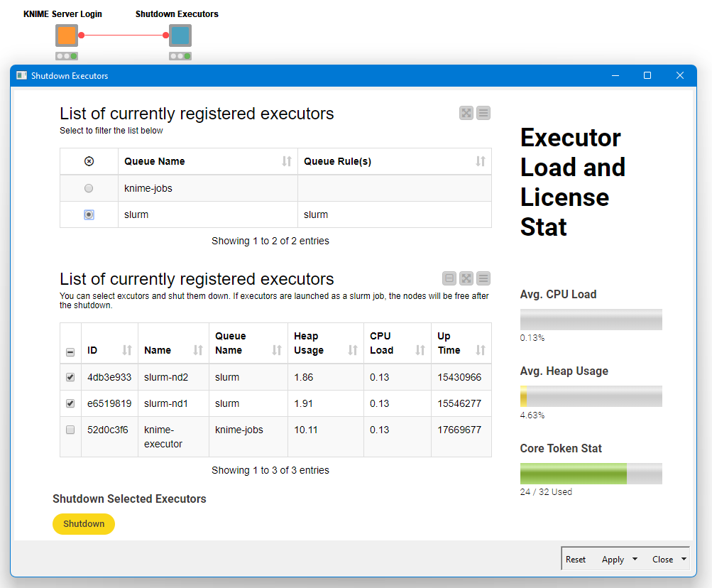This screenshot has width=712, height=588.
Task: Click the Apply button
Action: pos(613,560)
